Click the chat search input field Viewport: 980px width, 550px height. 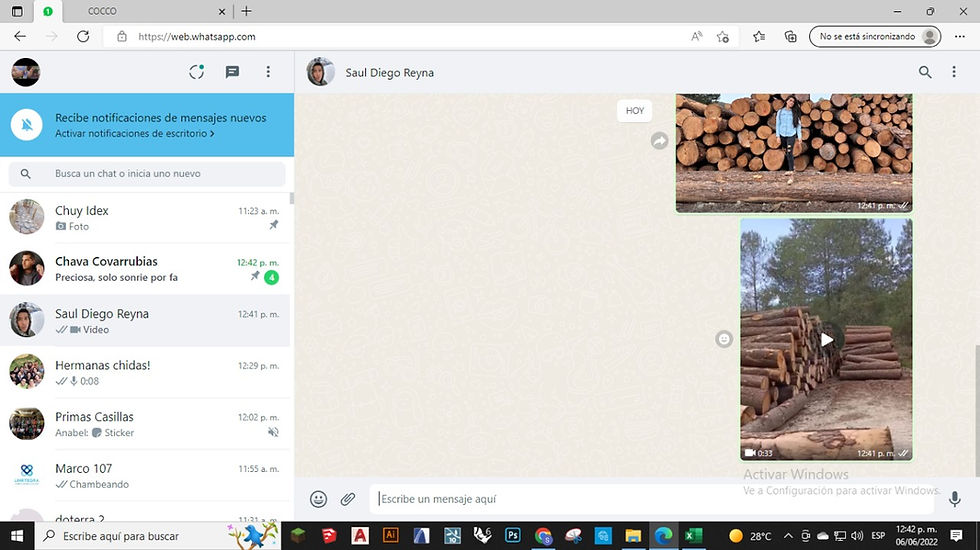click(147, 174)
